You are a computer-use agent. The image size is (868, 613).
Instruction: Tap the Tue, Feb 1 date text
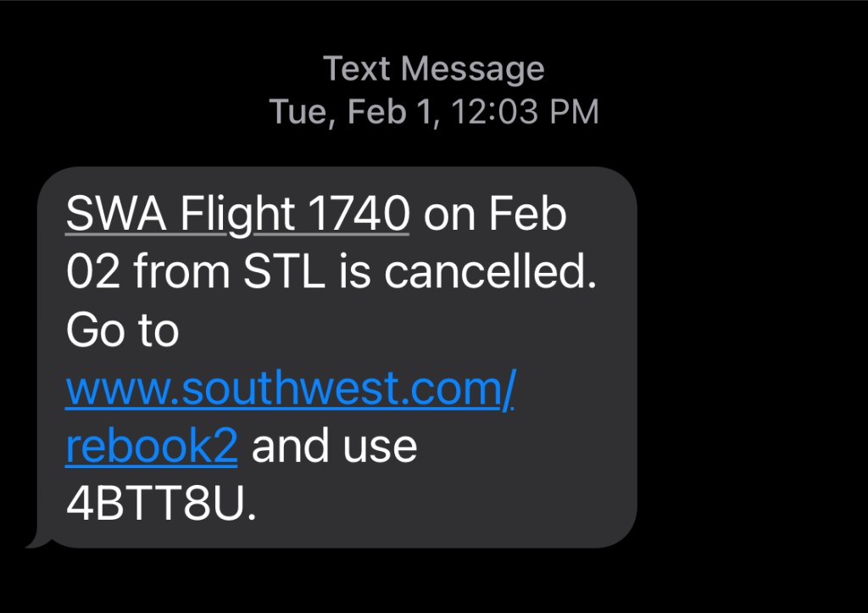(x=355, y=112)
